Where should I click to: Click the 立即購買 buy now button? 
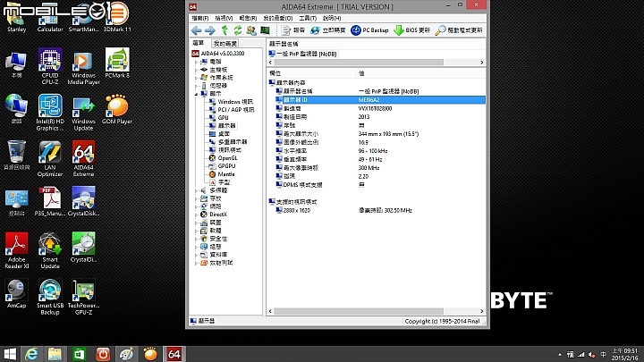[x=327, y=30]
